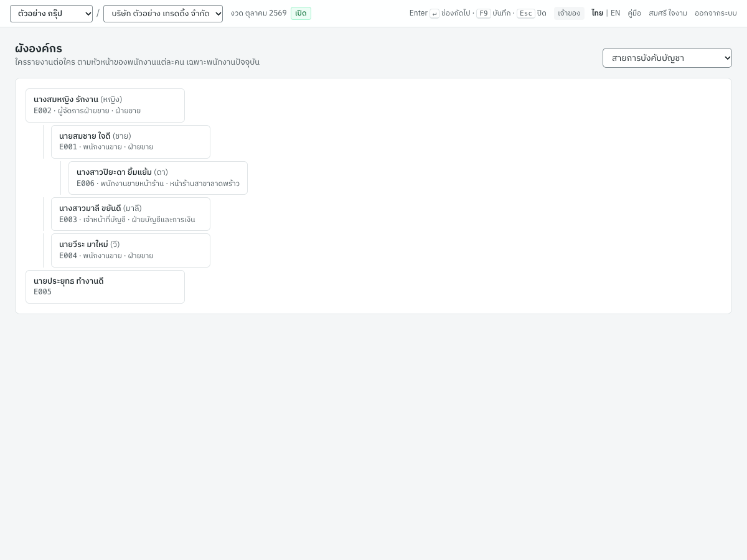Open the สายการบังคับบัญชา view dropdown
The width and height of the screenshot is (747, 560).
click(667, 58)
